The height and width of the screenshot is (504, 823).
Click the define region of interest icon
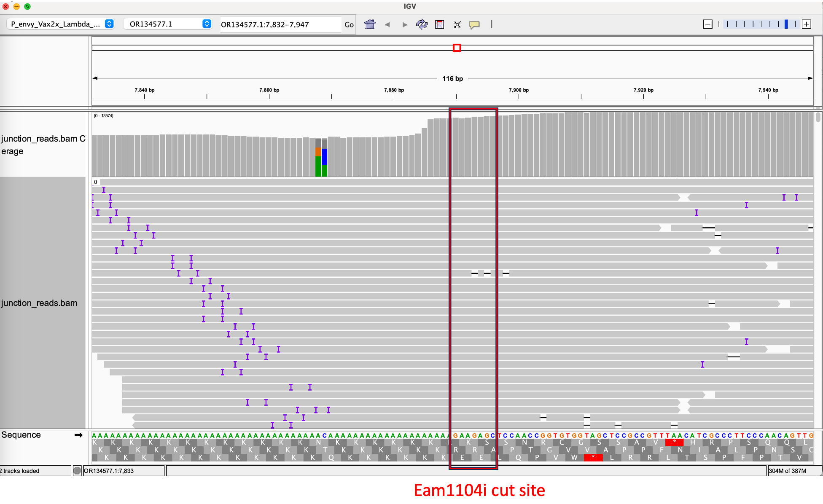pyautogui.click(x=439, y=24)
